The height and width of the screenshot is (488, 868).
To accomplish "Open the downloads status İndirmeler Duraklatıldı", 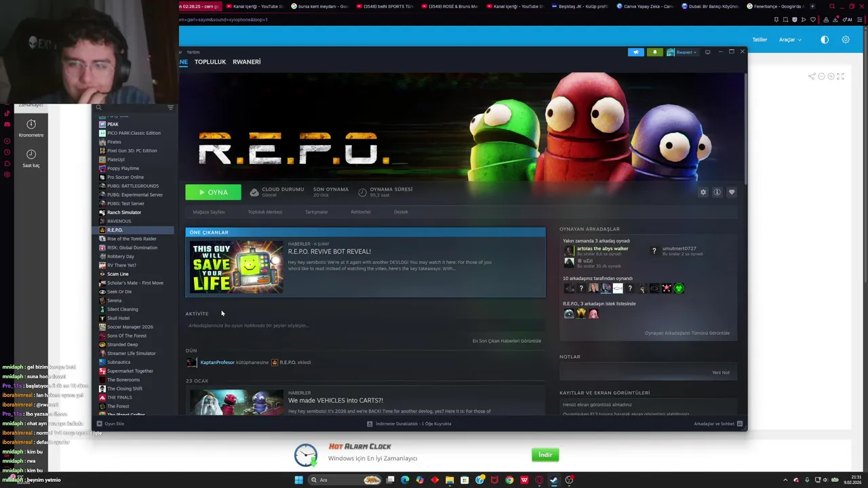I will pyautogui.click(x=409, y=424).
